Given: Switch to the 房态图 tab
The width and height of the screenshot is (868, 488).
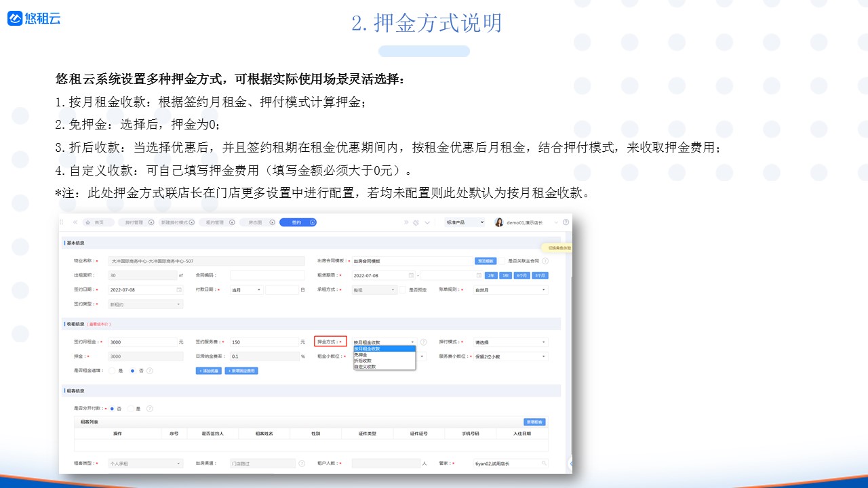Looking at the screenshot, I should tap(258, 222).
